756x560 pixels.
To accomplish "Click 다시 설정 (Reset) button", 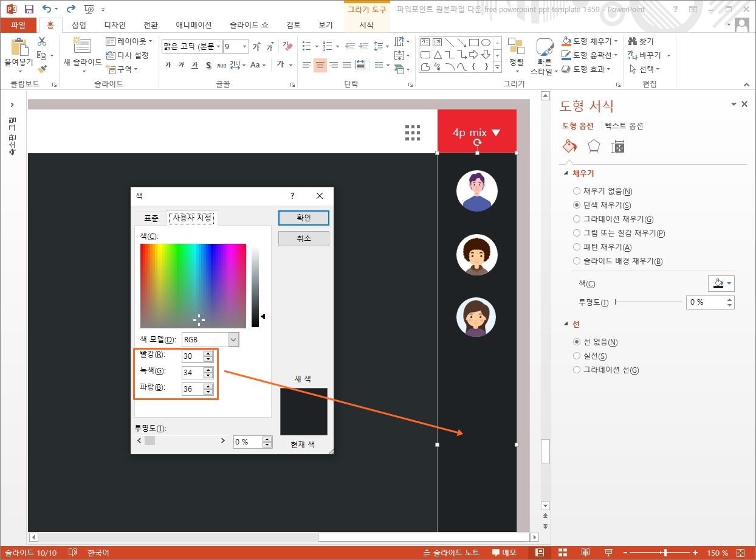I will (x=128, y=55).
